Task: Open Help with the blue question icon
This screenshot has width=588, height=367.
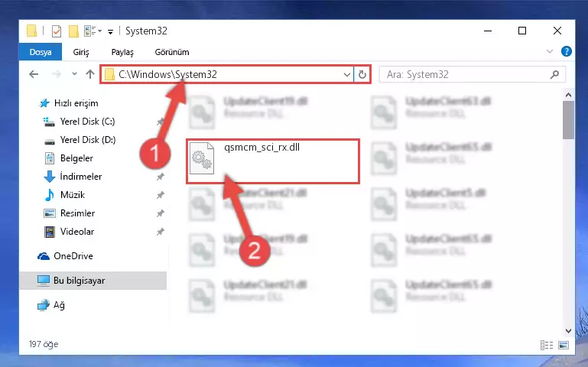Action: coord(567,51)
